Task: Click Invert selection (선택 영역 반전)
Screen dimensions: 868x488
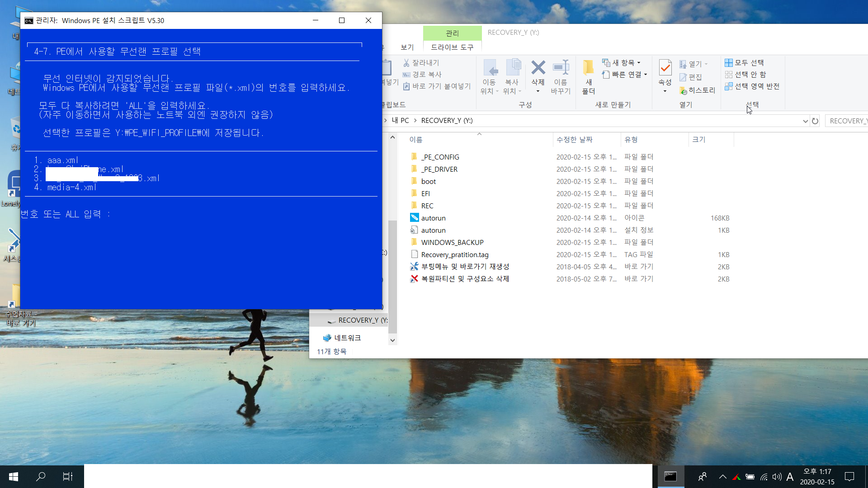Action: coord(752,86)
